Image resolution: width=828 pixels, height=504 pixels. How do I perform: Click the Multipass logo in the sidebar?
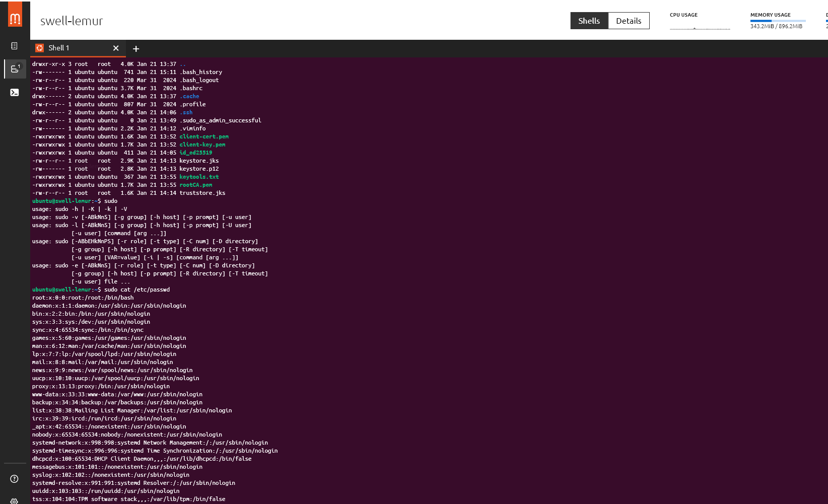[15, 15]
